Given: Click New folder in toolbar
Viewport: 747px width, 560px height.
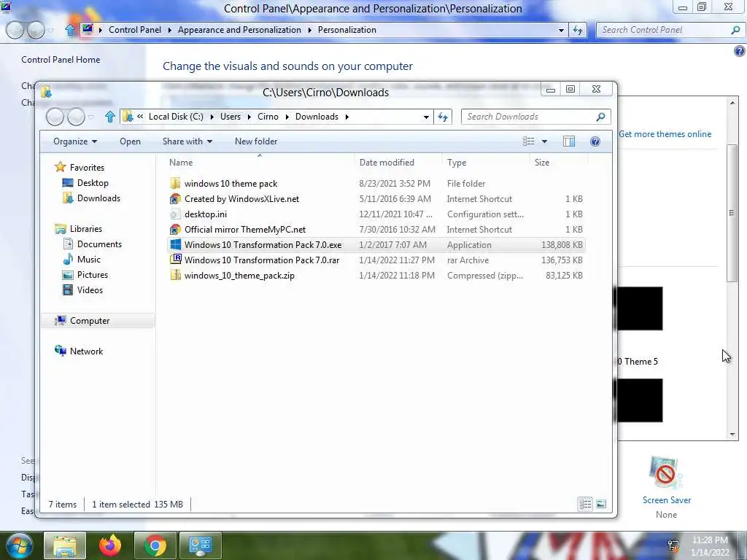Looking at the screenshot, I should [256, 141].
